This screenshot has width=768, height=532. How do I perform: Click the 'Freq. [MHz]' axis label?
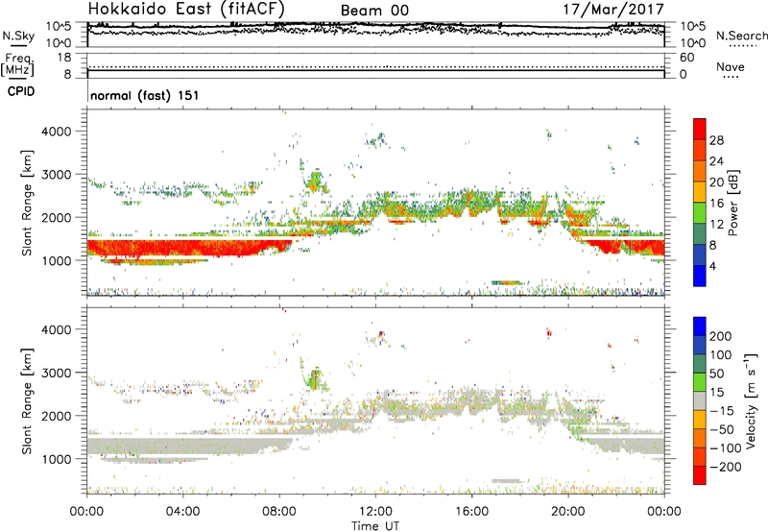coord(17,64)
